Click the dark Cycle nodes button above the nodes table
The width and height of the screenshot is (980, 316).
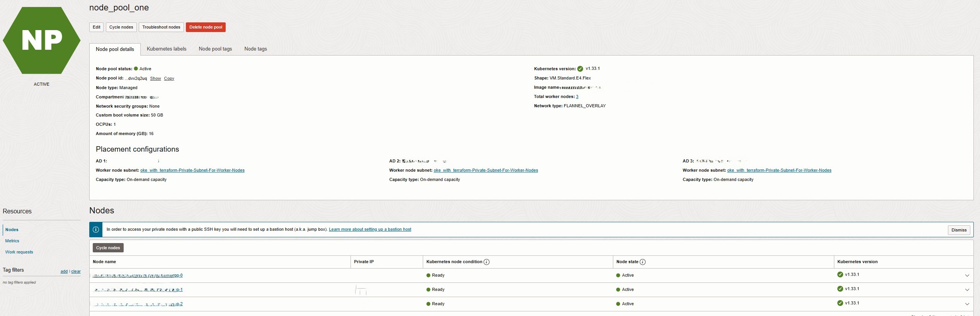[x=108, y=248]
